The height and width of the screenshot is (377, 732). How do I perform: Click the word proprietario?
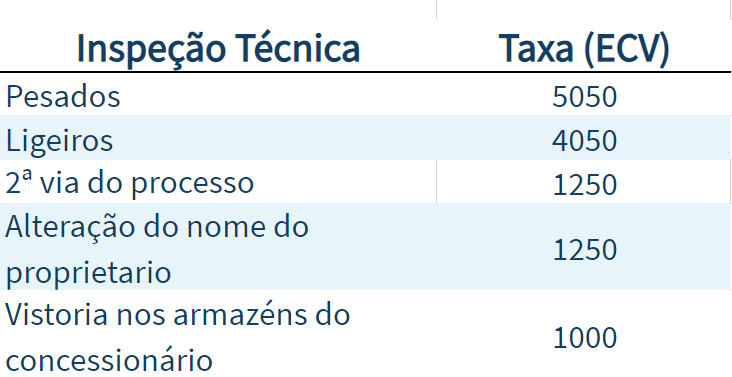(x=88, y=272)
